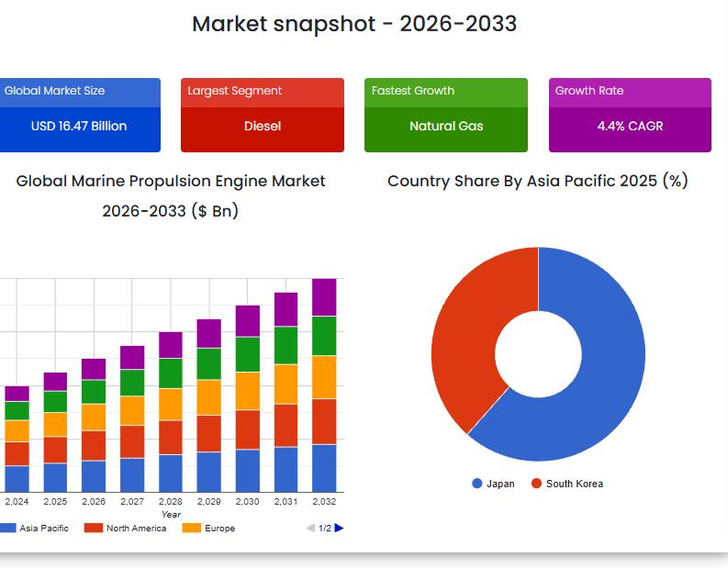Click the Diesel largest segment card
The image size is (728, 568).
coord(263,126)
